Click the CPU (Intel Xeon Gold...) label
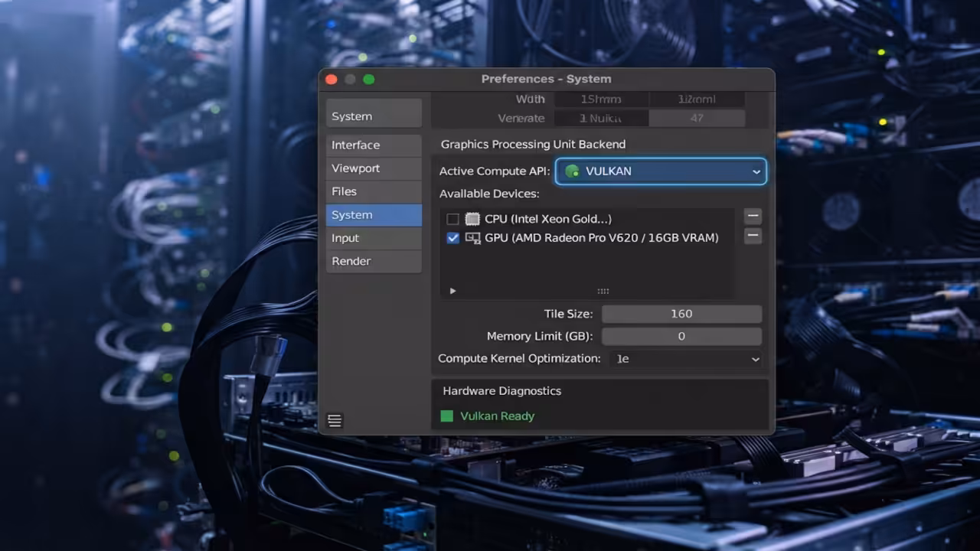This screenshot has height=551, width=980. 548,220
